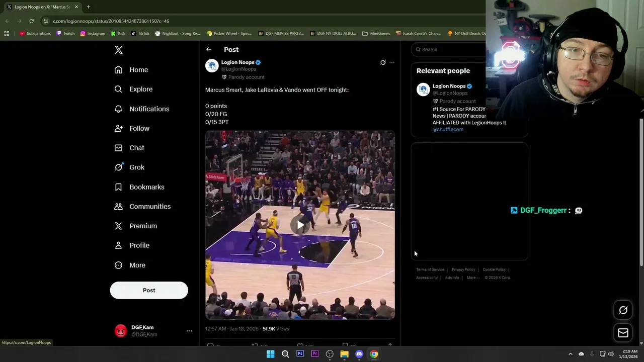Open Profile in the sidebar
This screenshot has height=362, width=644.
point(132,245)
